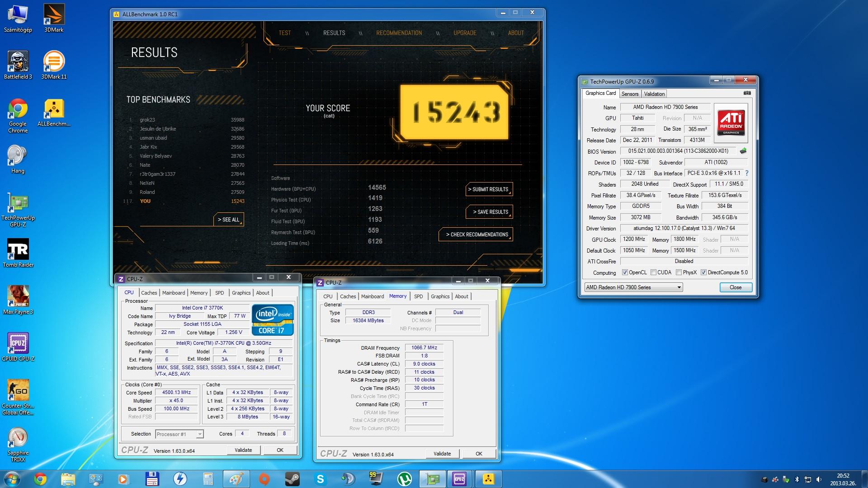Image resolution: width=868 pixels, height=488 pixels.
Task: Switch to the Sensors tab in GPU-Z
Action: pyautogui.click(x=630, y=94)
